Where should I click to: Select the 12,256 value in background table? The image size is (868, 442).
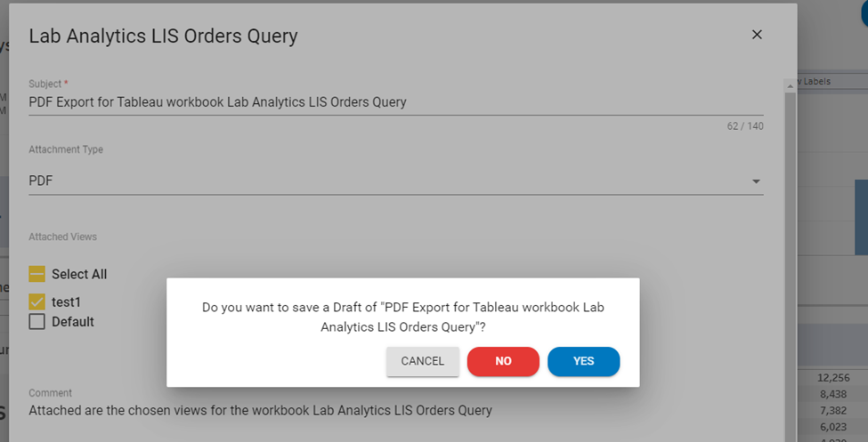click(832, 377)
